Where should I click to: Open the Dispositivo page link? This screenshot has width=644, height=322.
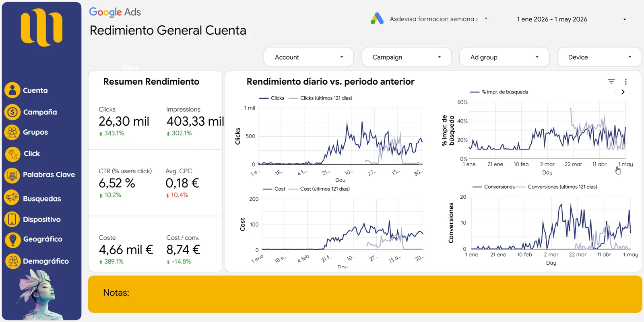pos(41,220)
